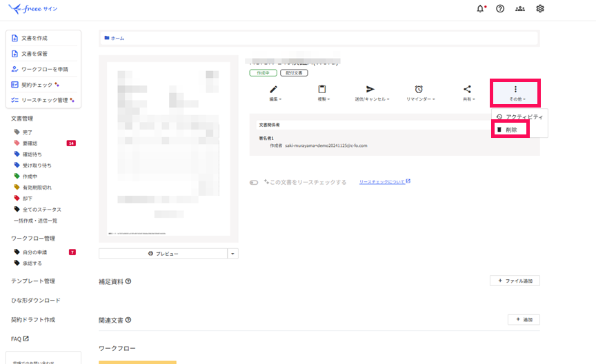596x364 pixels.
Task: Click the 文書関係者 section header
Action: pos(270,125)
